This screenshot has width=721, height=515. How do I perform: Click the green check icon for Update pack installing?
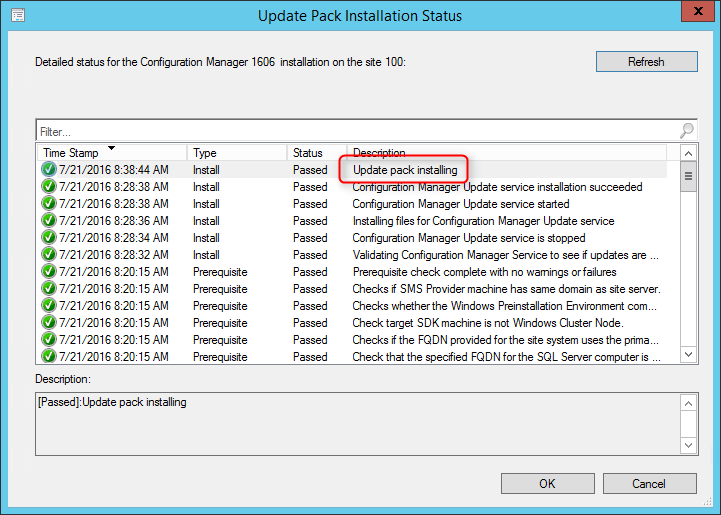coord(48,170)
